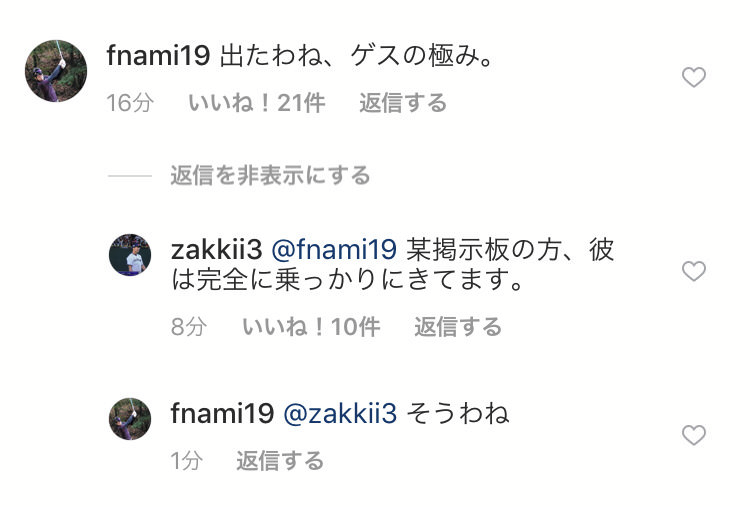This screenshot has width=750, height=507.
Task: Tap 返信する under the top comment
Action: [x=403, y=103]
